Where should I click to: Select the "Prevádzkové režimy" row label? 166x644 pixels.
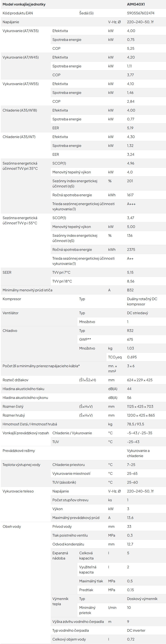(19, 451)
